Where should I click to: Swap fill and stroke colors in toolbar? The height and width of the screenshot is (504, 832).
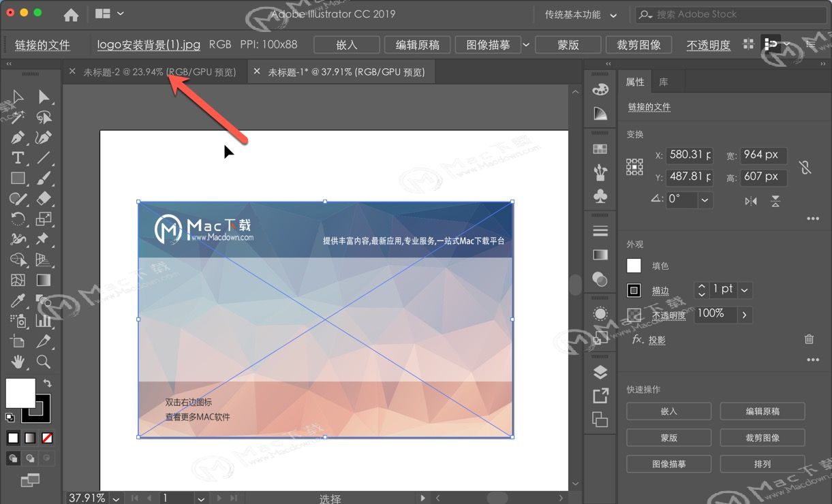pos(47,383)
